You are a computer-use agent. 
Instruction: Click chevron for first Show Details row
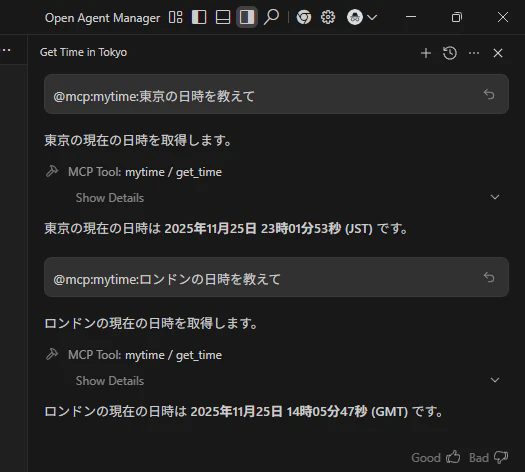[x=495, y=197]
